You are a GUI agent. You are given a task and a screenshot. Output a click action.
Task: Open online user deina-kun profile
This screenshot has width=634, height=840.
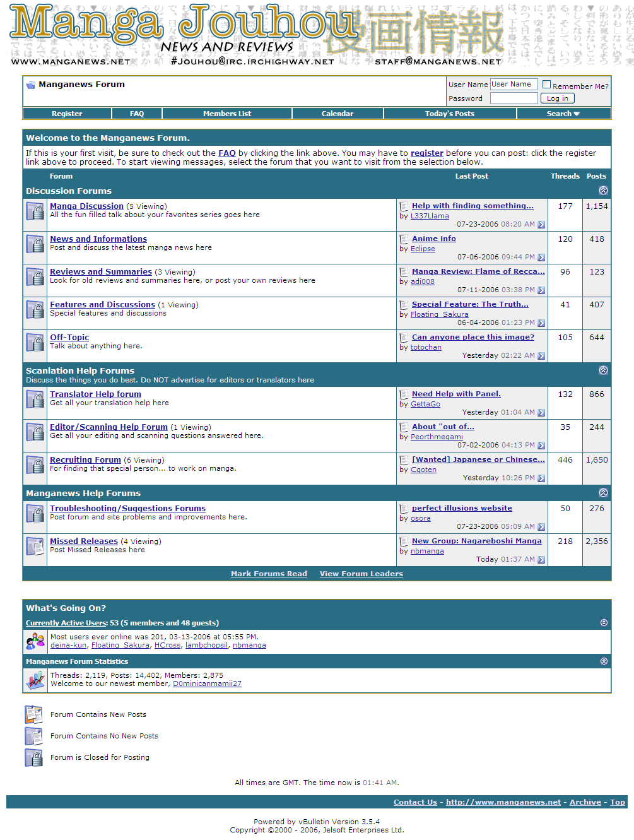coord(69,645)
